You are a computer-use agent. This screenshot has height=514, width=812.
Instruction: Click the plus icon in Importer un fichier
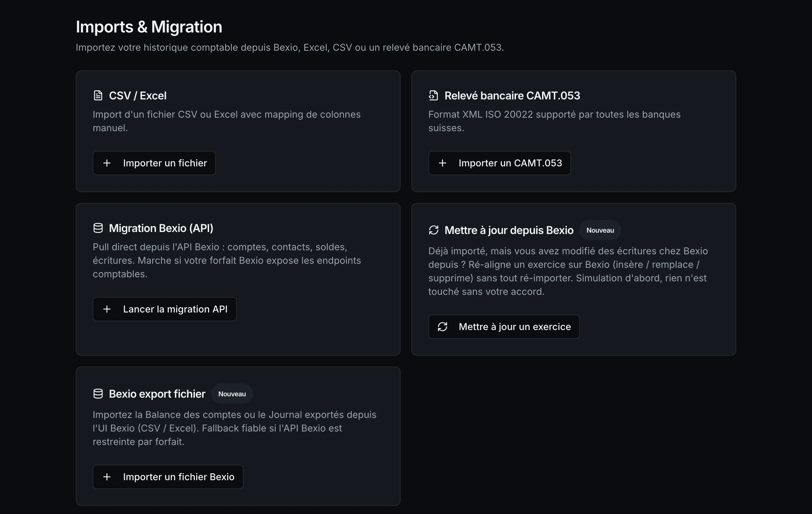tap(107, 163)
